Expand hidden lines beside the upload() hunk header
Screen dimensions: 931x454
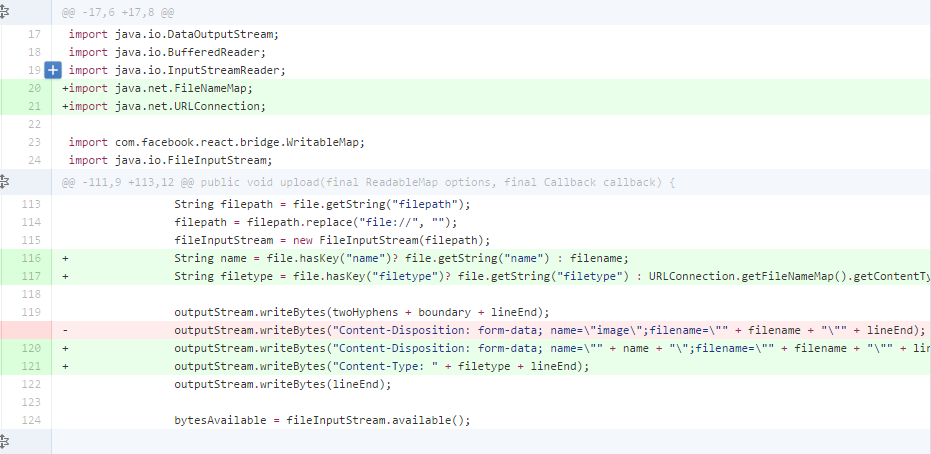pyautogui.click(x=5, y=182)
